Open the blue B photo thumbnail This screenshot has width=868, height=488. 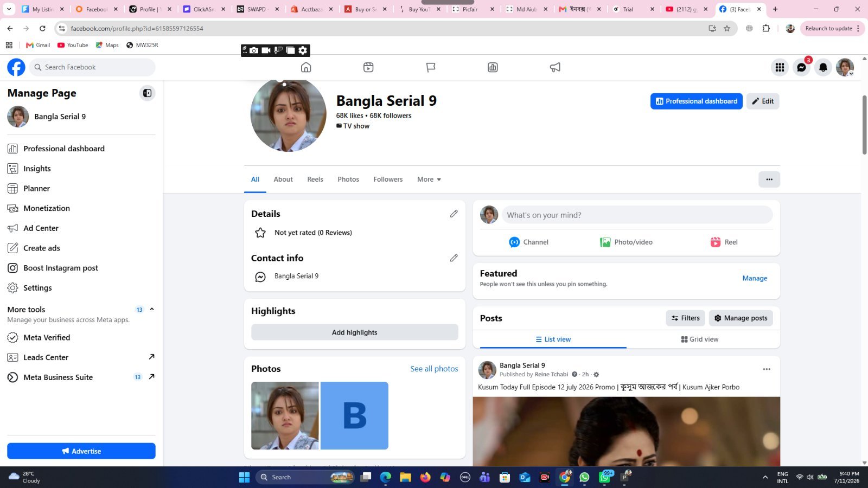coord(354,416)
